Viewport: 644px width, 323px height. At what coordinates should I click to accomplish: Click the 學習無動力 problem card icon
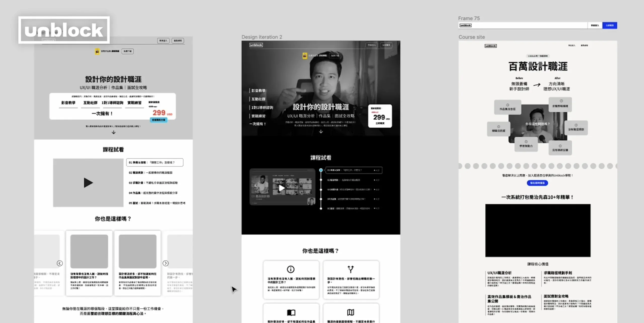click(526, 142)
